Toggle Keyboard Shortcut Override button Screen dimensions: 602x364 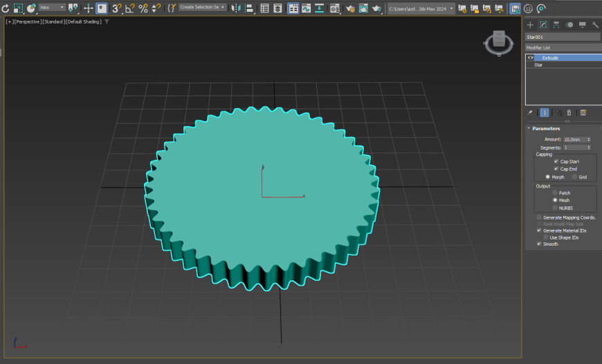(102, 8)
